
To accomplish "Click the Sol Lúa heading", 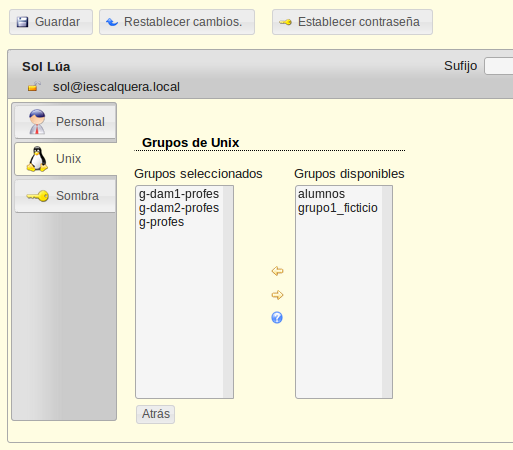I will point(46,67).
